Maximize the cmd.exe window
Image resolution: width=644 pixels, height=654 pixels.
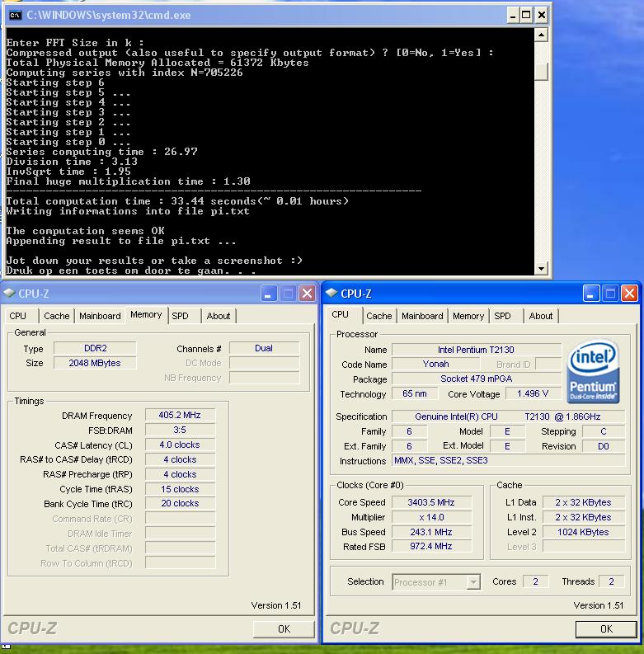pos(527,16)
